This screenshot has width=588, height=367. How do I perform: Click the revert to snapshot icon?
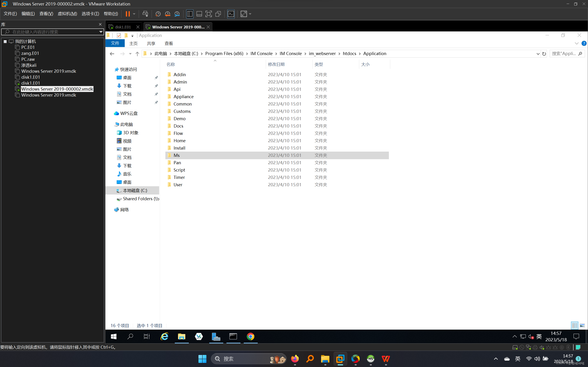pyautogui.click(x=167, y=14)
